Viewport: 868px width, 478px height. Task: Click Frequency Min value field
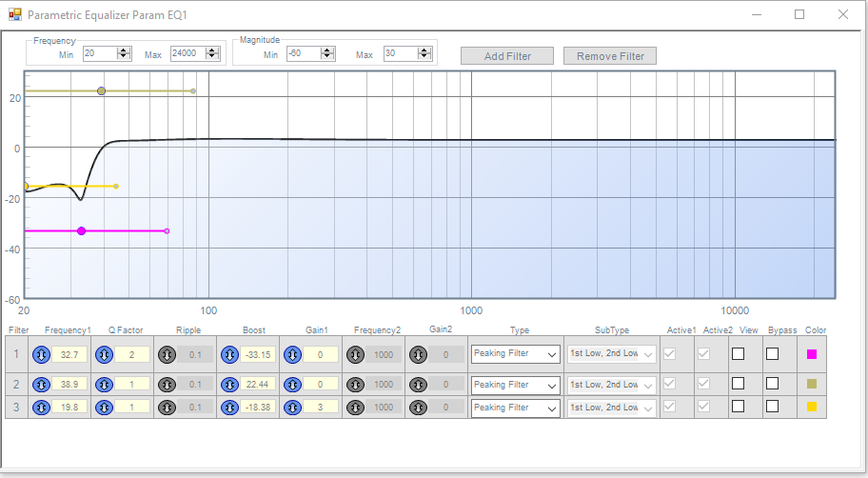pyautogui.click(x=100, y=53)
